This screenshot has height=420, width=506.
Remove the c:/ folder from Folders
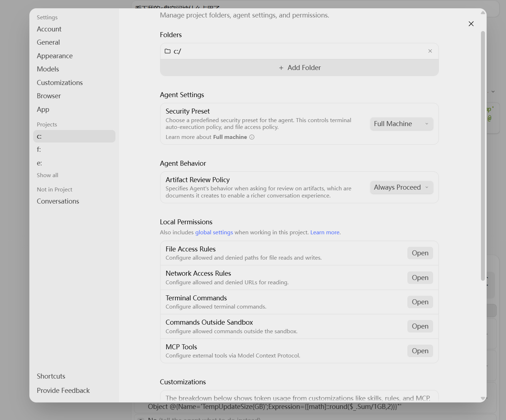[430, 51]
